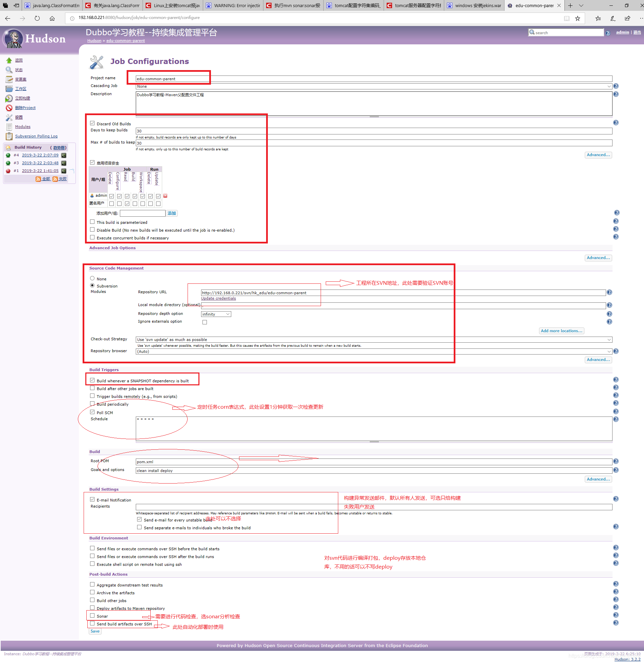Open the Subversion Polling Log clipboard icon

9,136
